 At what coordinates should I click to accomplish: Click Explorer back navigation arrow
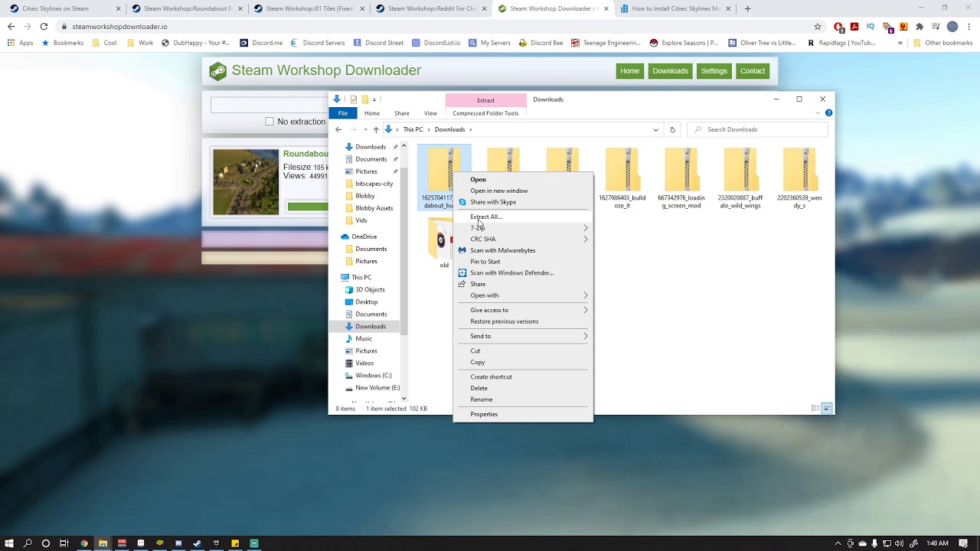(338, 129)
